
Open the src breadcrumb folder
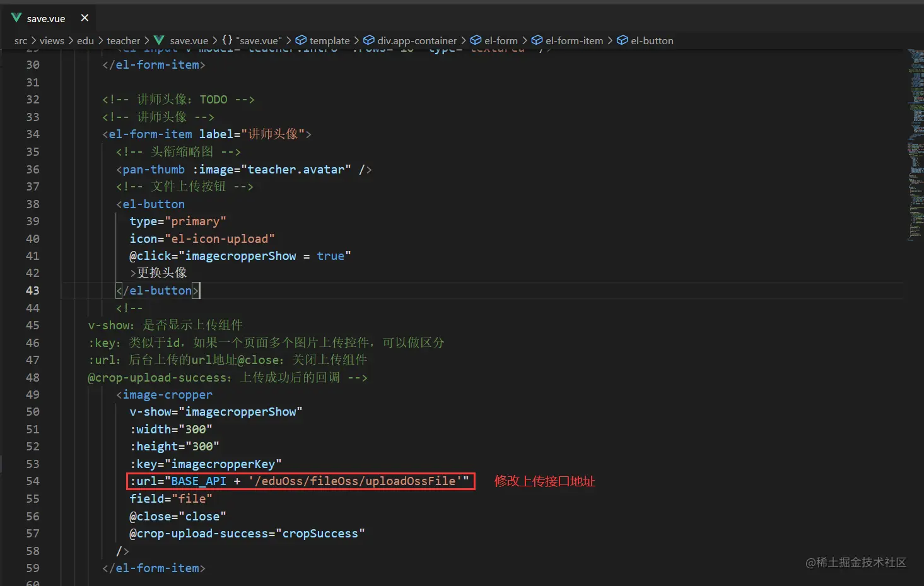(x=21, y=41)
